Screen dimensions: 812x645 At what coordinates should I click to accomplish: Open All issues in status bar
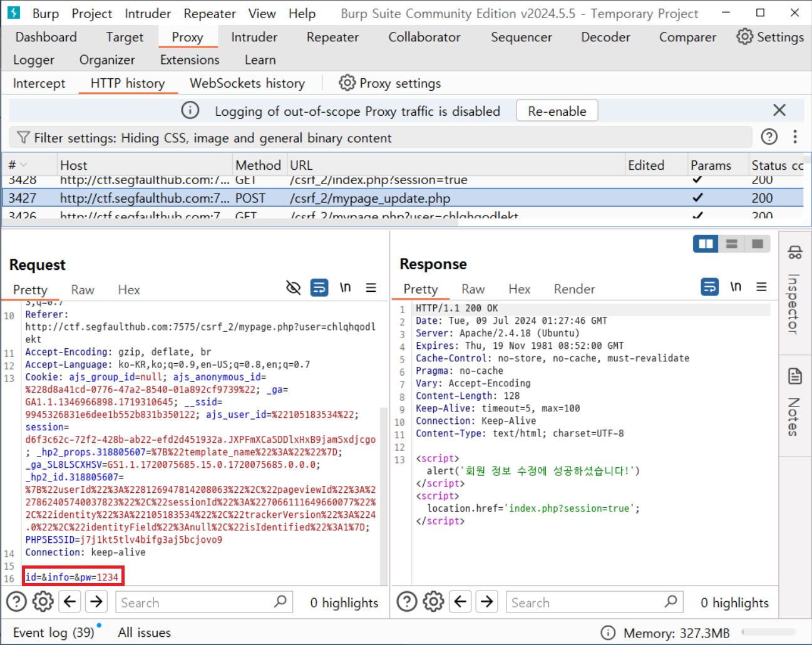145,632
